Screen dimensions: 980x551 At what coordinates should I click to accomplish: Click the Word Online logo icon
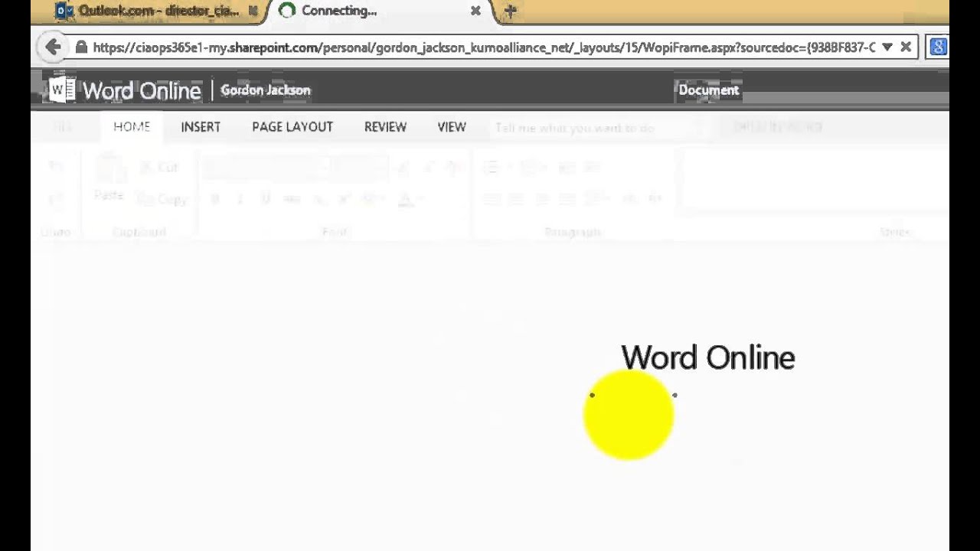(61, 90)
